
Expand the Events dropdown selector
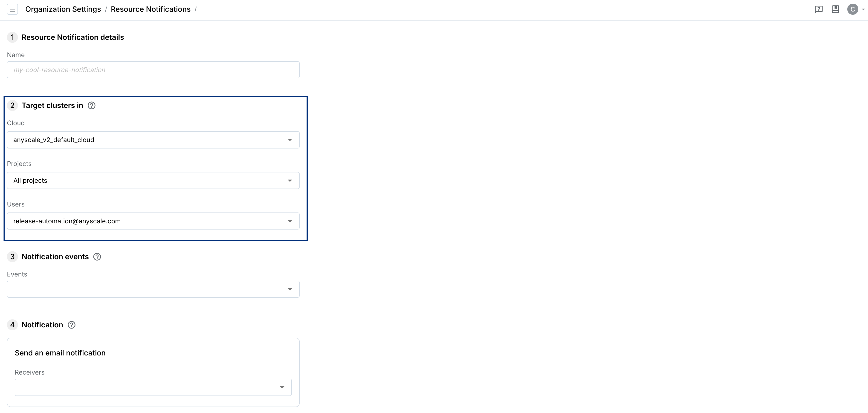[291, 289]
